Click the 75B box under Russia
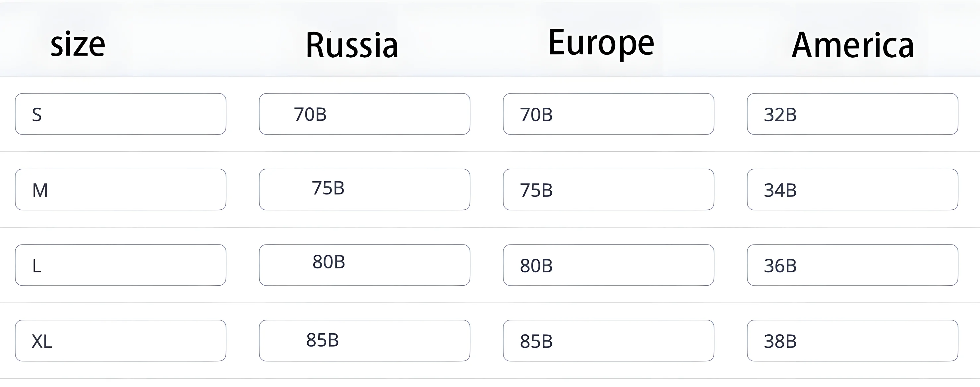This screenshot has width=980, height=387. click(364, 190)
